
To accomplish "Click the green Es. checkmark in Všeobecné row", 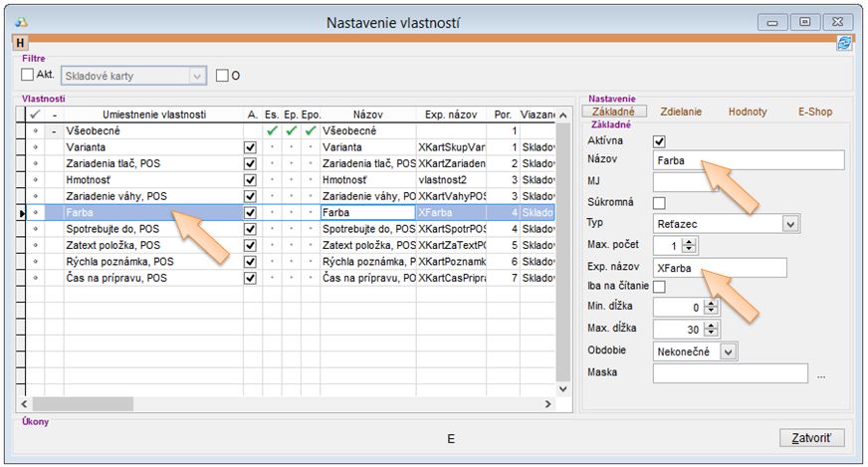I will coord(272,131).
